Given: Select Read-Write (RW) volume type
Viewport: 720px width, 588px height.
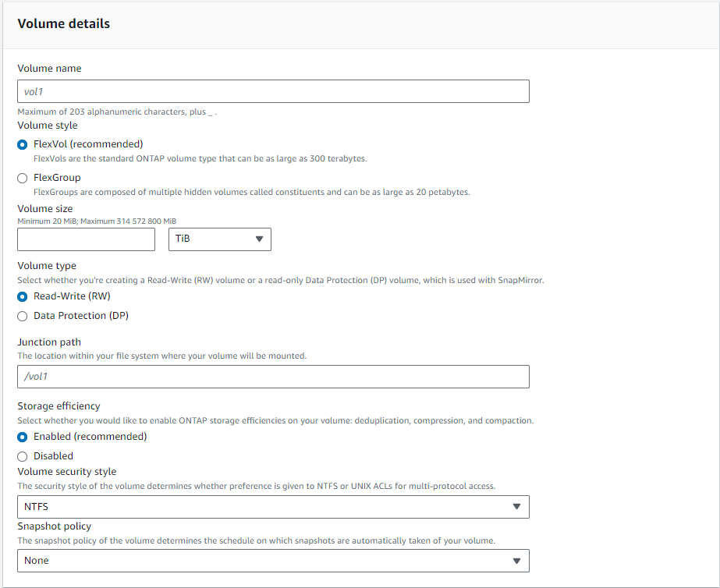Looking at the screenshot, I should click(x=22, y=296).
